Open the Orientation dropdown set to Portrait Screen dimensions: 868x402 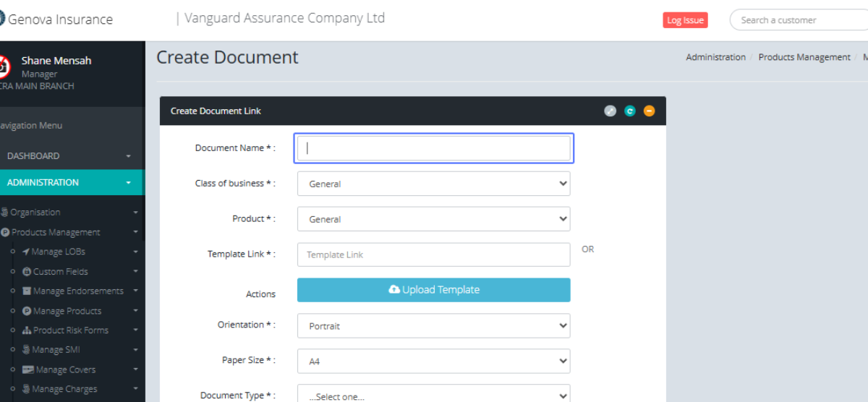coord(433,326)
